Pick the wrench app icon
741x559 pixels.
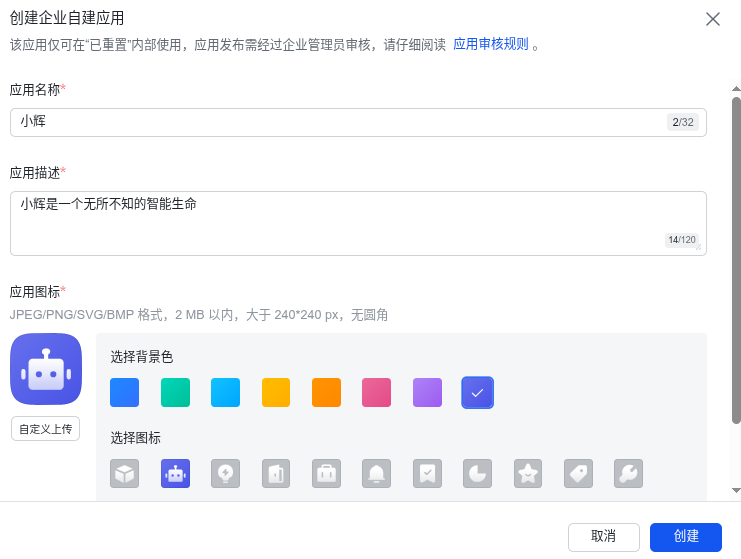[x=629, y=473]
